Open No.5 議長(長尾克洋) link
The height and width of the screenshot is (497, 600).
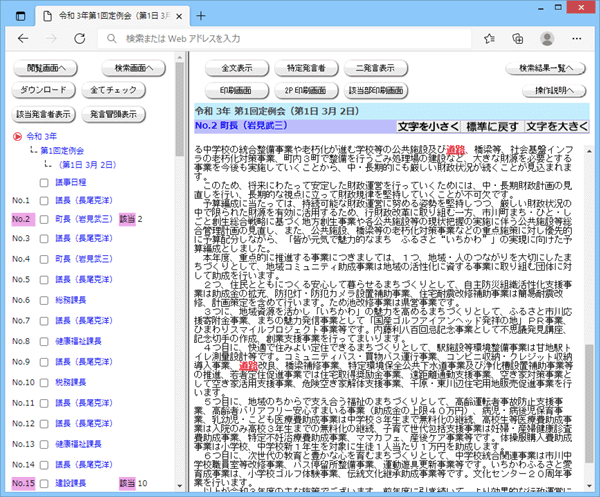point(84,280)
